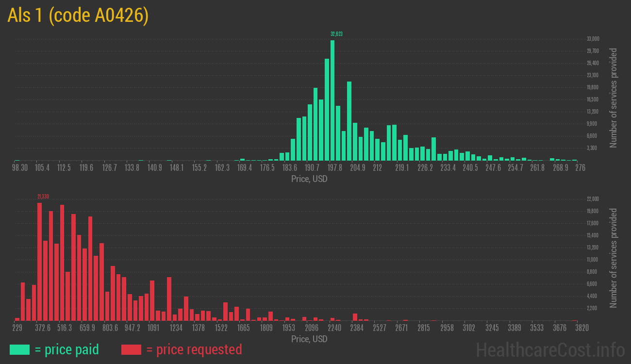Click the 'Price, USD' label under the green chart

[309, 179]
